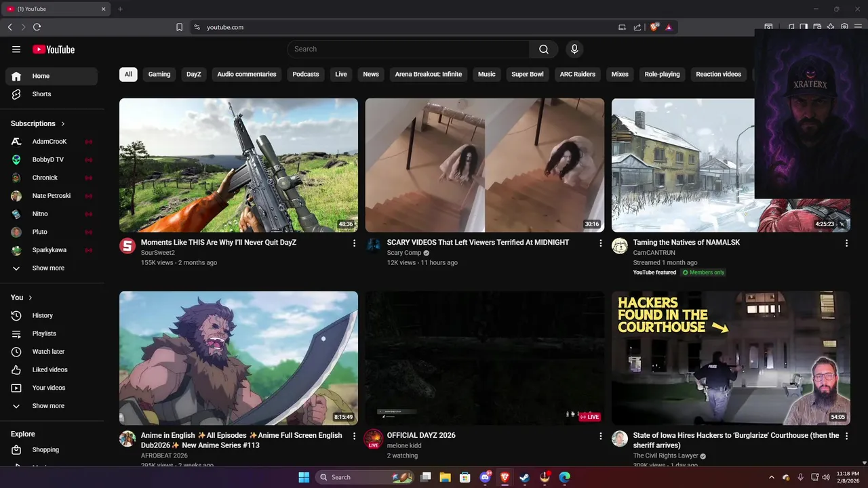Play the Hackers Found in Courthouse thumbnail
This screenshot has height=488, width=868.
click(731, 359)
